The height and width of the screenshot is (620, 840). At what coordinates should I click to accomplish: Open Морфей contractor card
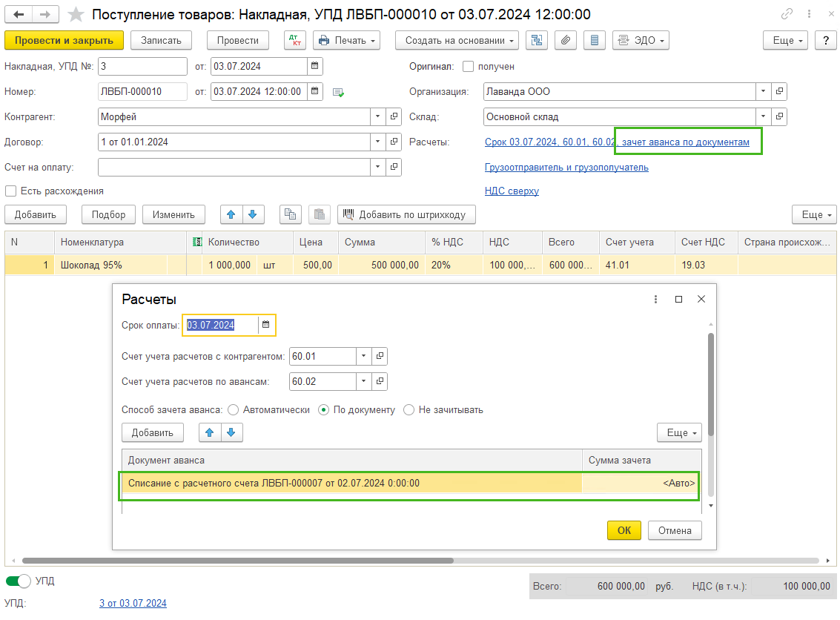pyautogui.click(x=394, y=116)
